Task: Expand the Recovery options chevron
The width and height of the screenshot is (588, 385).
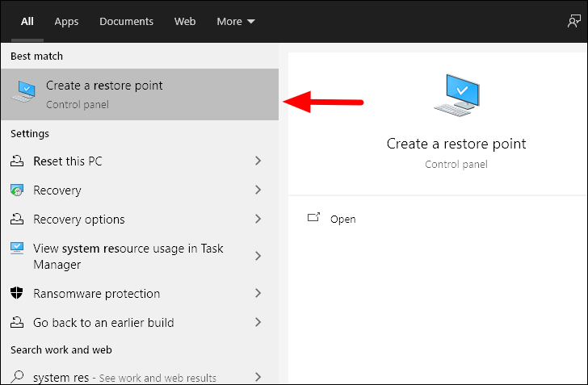Action: [x=258, y=219]
